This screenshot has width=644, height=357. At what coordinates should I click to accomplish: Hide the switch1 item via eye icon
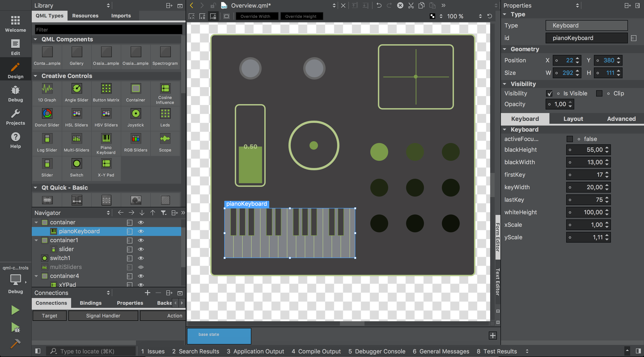[x=141, y=258]
